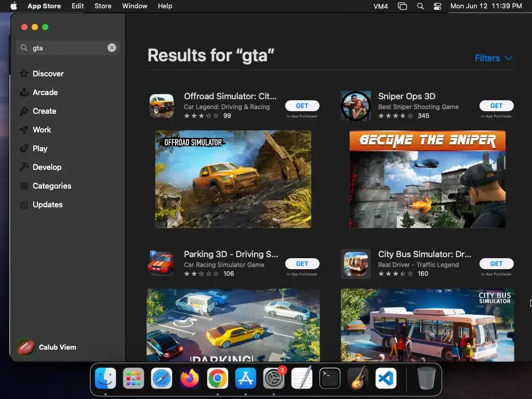Click the "Car Racing Simulator Game" subtitle
Viewport: 532px width, 399px height.
coord(224,264)
